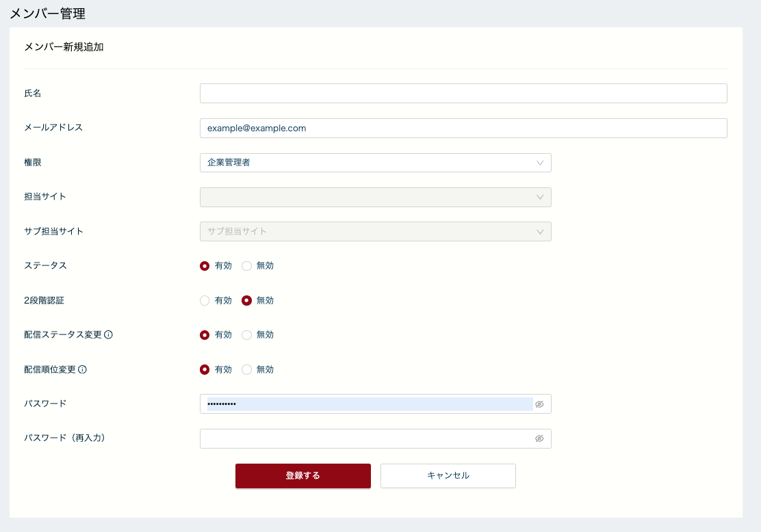761x532 pixels.
Task: Open the 担当サイト dropdown
Action: point(375,198)
